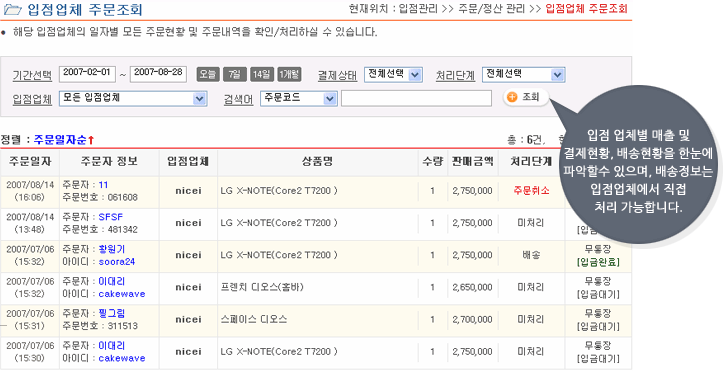
Task: Click the date 2007/08/14 (16:06)
Action: coord(30,191)
